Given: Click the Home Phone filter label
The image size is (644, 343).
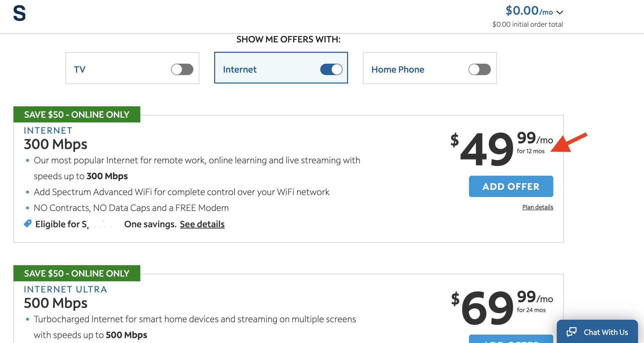Looking at the screenshot, I should [397, 69].
